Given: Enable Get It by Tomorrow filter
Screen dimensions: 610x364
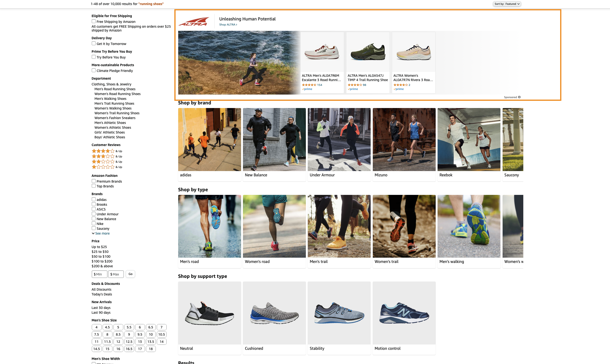Looking at the screenshot, I should [93, 43].
